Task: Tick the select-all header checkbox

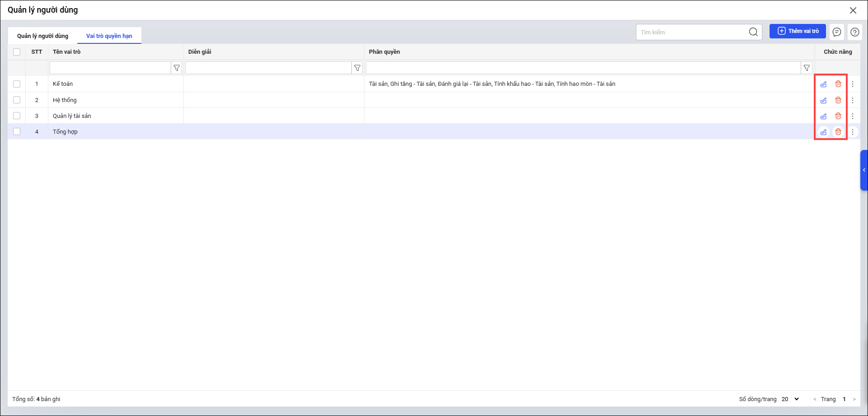Action: [17, 52]
